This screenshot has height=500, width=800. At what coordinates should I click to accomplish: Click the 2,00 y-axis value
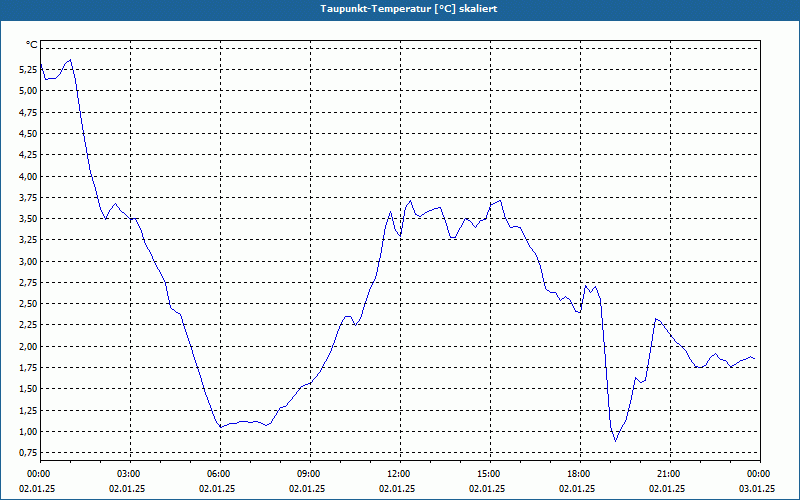click(x=29, y=347)
